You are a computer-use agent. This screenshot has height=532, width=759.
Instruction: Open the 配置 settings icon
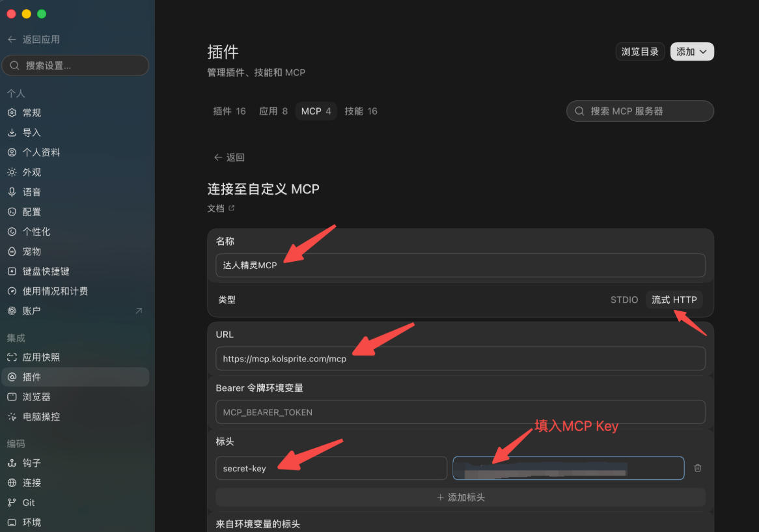(x=12, y=212)
